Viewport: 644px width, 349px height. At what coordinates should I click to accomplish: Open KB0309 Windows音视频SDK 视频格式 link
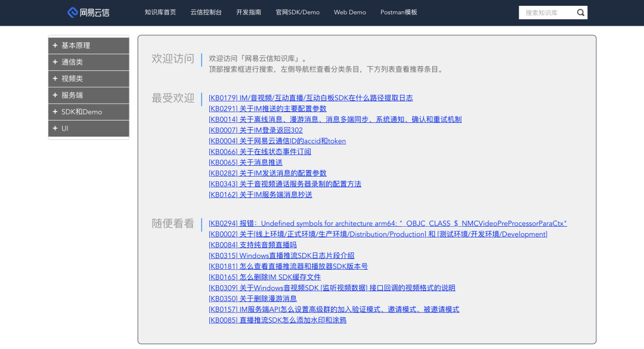332,288
